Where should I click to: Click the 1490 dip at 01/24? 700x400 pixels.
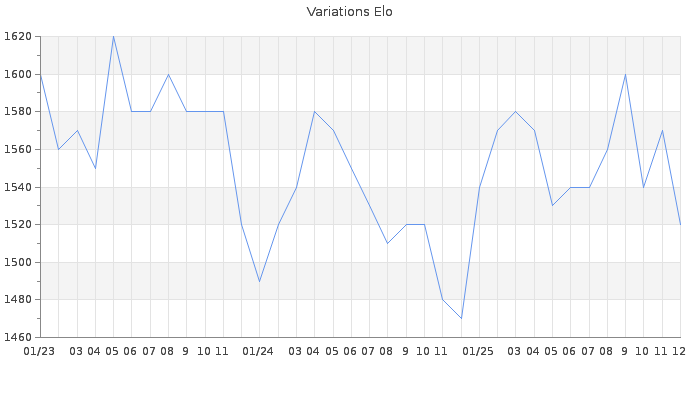(x=259, y=281)
